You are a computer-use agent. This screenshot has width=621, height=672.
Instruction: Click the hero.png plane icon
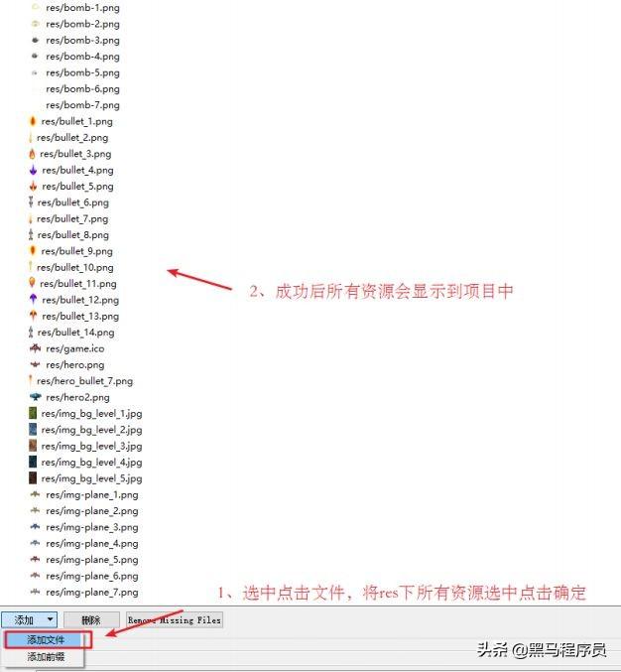coord(35,364)
